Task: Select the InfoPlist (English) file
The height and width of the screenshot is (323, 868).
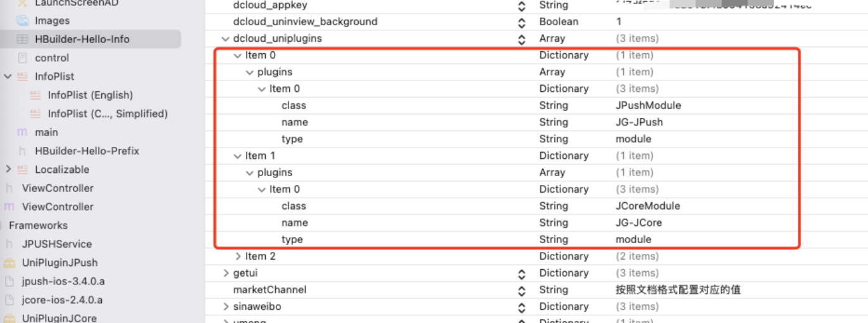Action: point(90,95)
